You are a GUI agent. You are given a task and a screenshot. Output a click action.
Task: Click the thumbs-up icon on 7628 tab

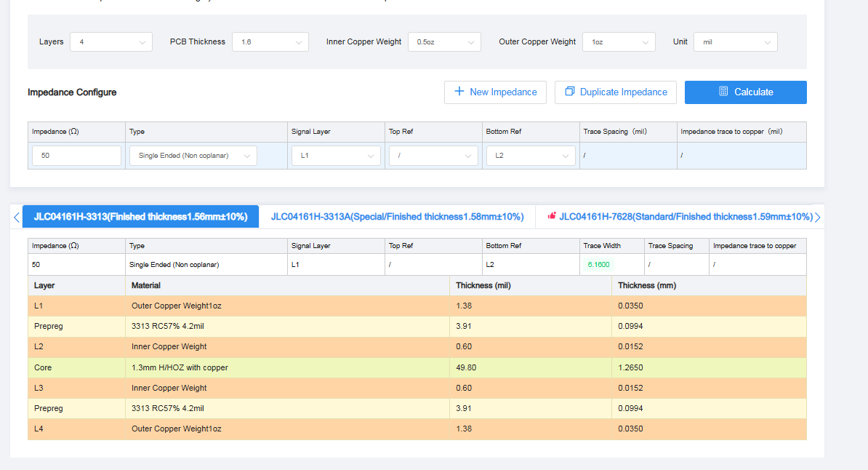click(x=552, y=216)
